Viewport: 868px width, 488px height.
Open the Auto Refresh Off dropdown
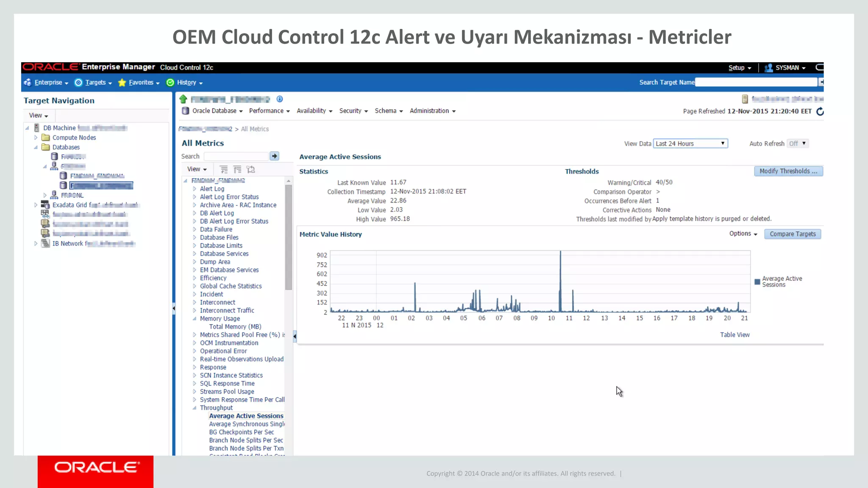tap(797, 144)
